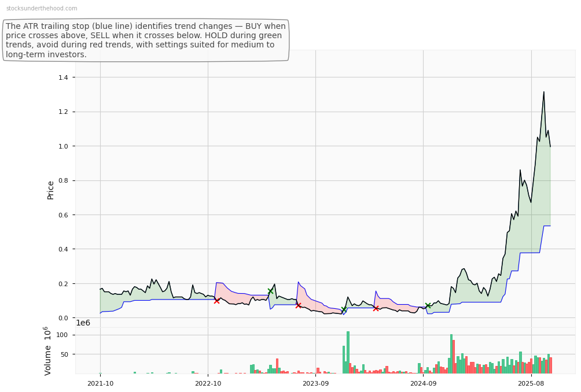Screen dimensions: 581x392
Task: Click the ATR trailing stop description box
Action: [146, 40]
